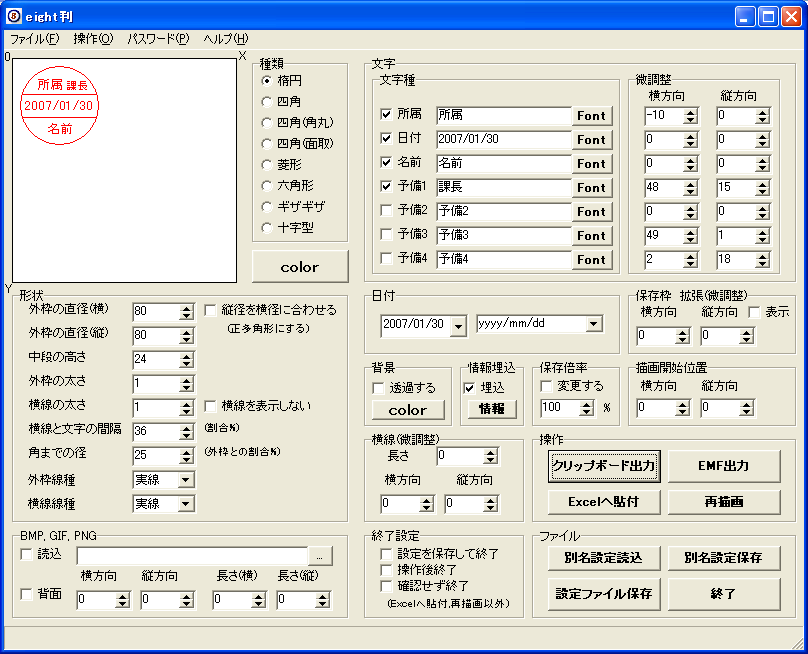Open the date picker dropdown 2007/01/30

tap(458, 326)
